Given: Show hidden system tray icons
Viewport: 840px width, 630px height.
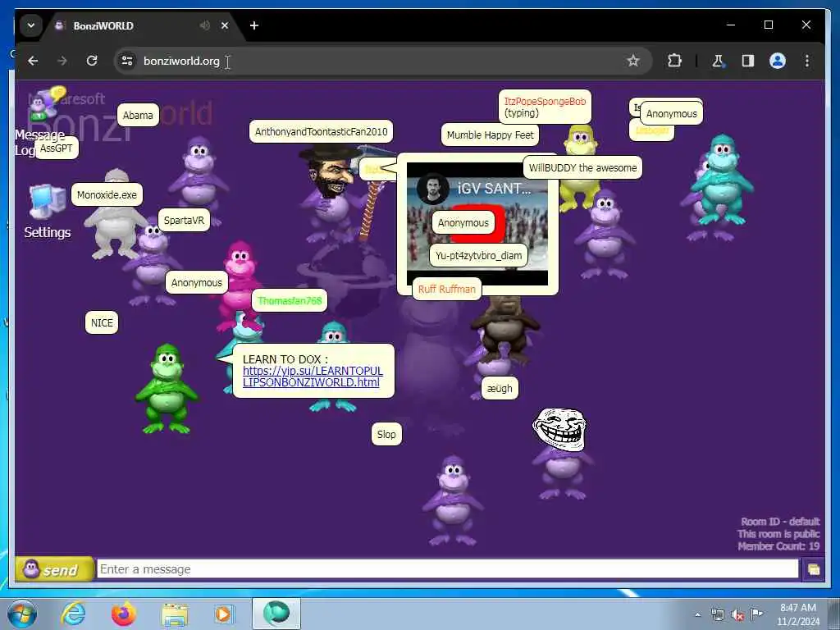Looking at the screenshot, I should pyautogui.click(x=697, y=615).
